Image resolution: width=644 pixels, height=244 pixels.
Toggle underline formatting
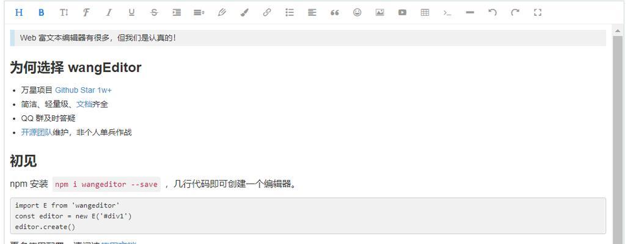pos(131,12)
